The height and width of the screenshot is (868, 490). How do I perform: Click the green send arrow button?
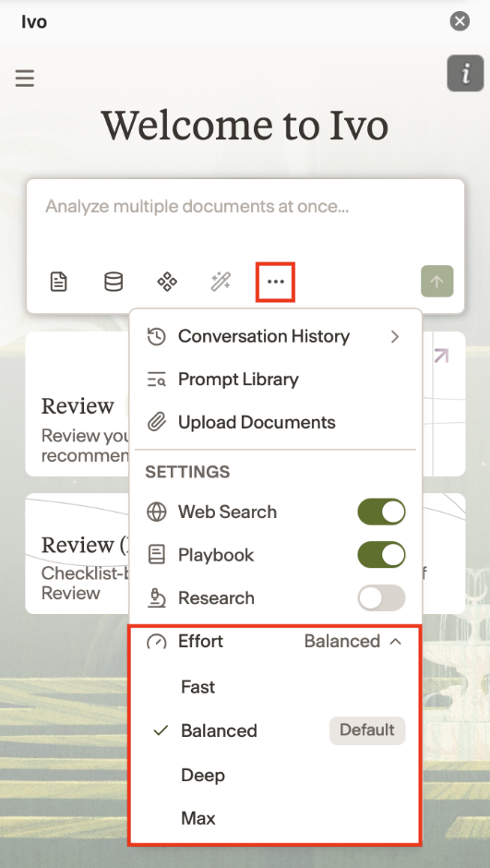tap(436, 282)
